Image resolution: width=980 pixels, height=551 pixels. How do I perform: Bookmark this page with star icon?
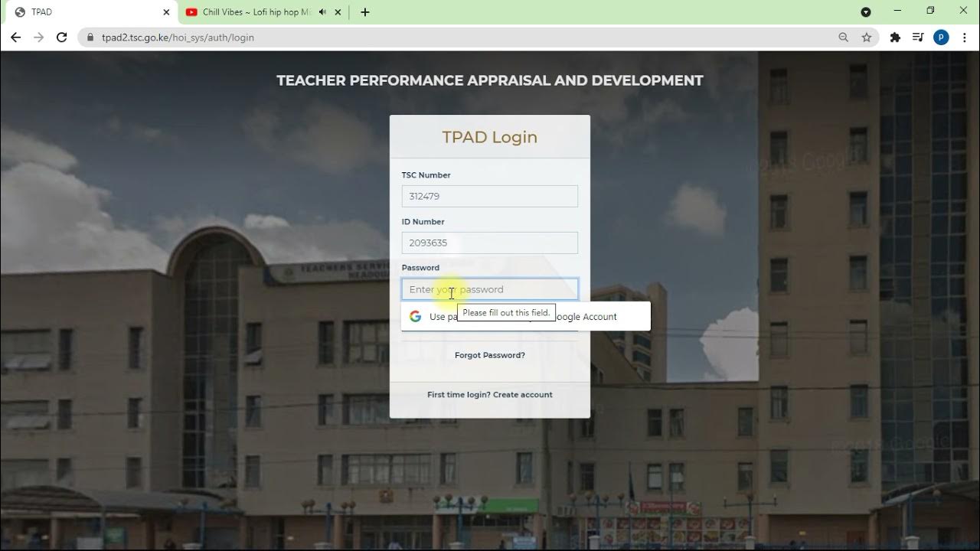pos(867,37)
